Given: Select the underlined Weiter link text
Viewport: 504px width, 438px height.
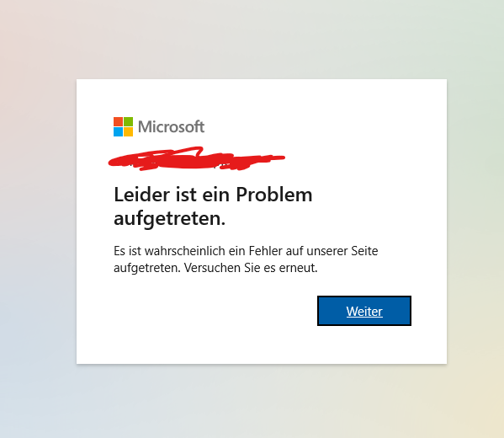Looking at the screenshot, I should coord(364,312).
